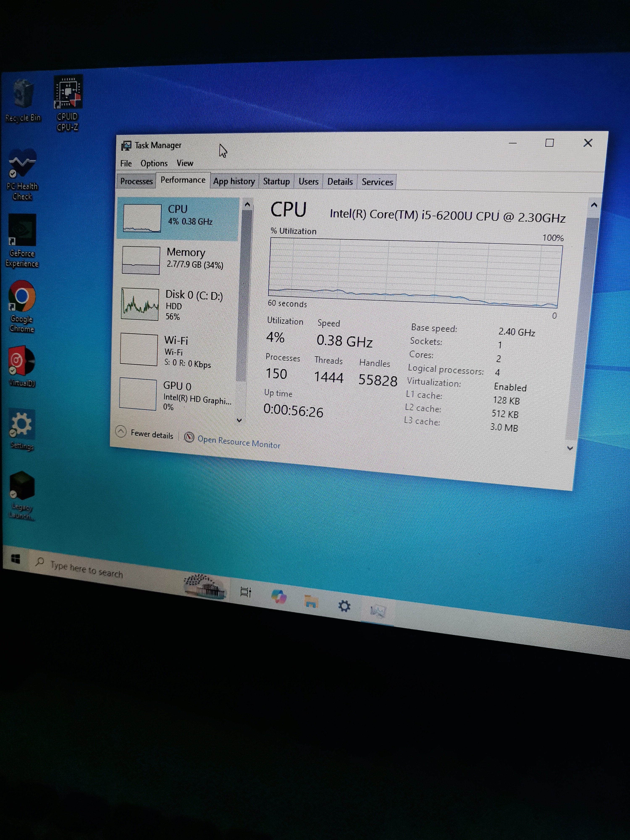Click the sidebar scrollbar up arrow
This screenshot has width=630, height=840.
(247, 205)
